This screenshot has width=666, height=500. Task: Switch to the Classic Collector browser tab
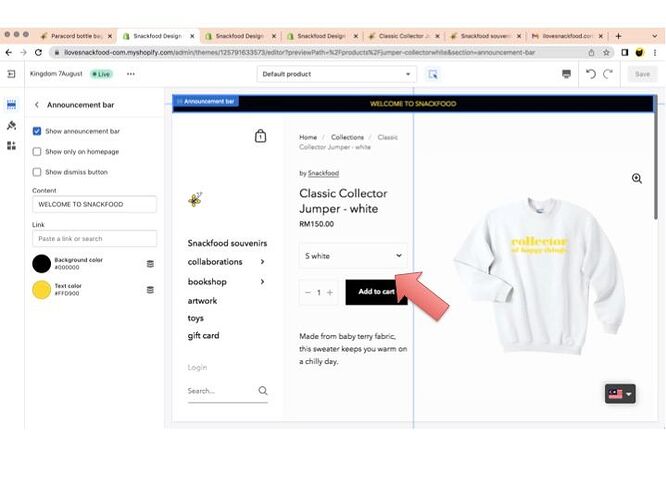coord(402,36)
